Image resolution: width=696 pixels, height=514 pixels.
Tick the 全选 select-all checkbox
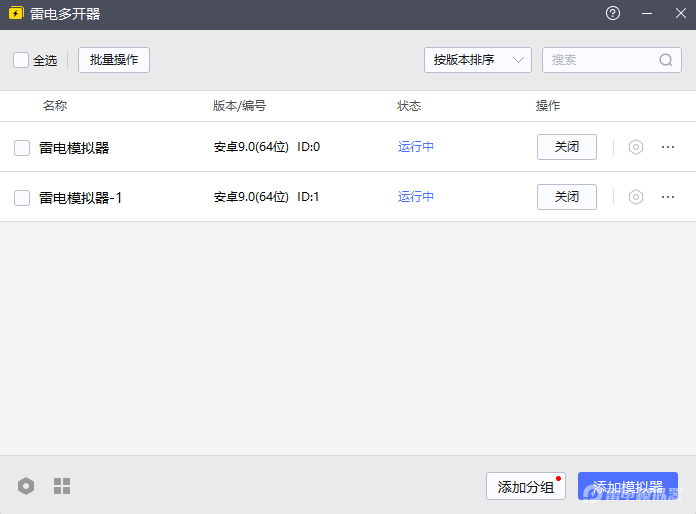point(21,60)
